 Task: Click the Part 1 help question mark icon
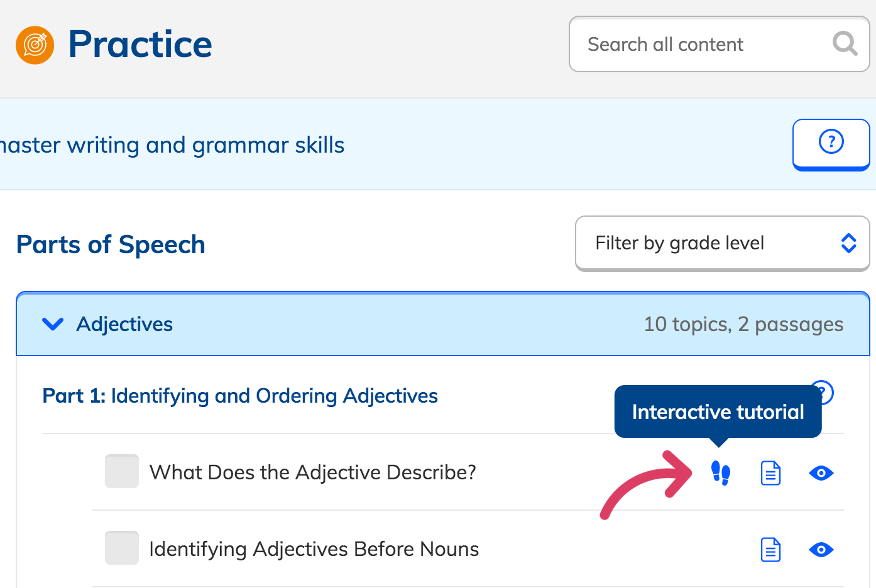pyautogui.click(x=826, y=391)
